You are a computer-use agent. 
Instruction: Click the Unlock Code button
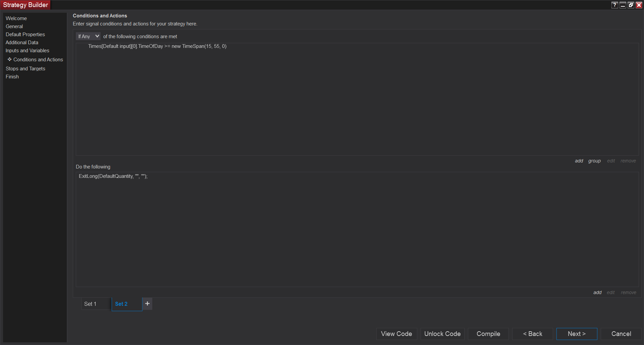[x=442, y=334]
